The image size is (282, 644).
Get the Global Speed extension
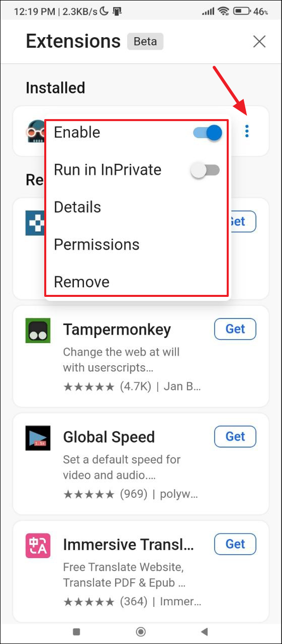[235, 436]
